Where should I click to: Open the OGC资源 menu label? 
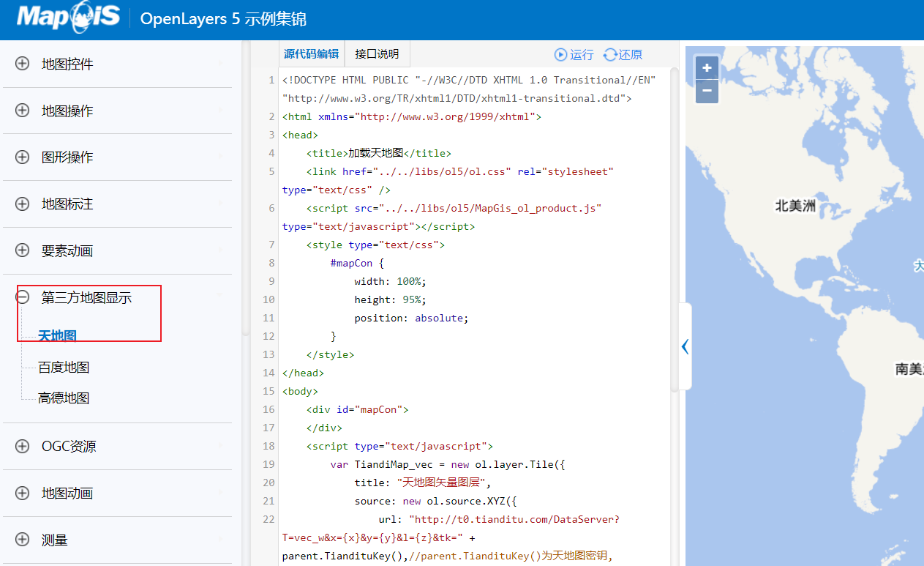pos(69,446)
